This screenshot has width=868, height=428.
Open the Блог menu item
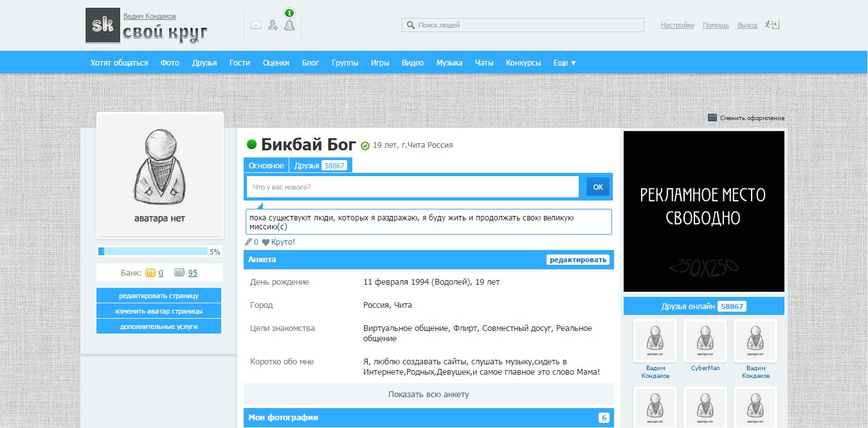pyautogui.click(x=311, y=63)
